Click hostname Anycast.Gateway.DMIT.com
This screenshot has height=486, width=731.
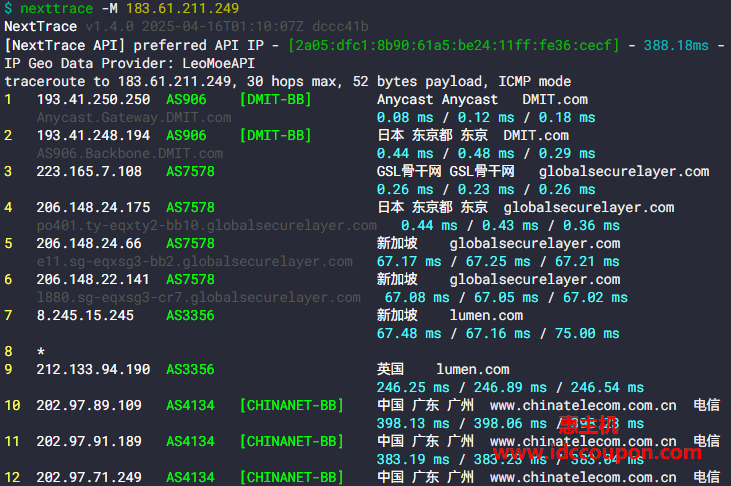pyautogui.click(x=134, y=118)
